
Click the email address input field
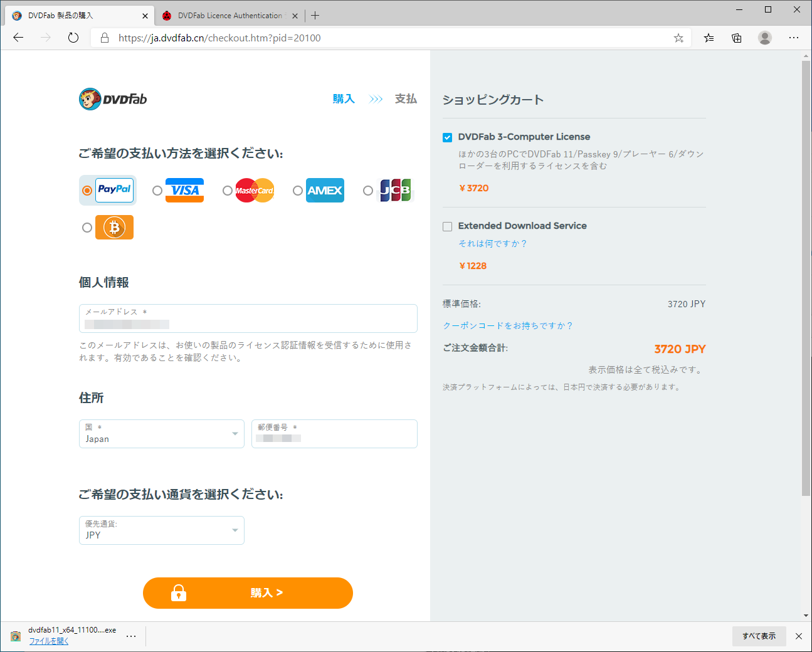point(248,318)
